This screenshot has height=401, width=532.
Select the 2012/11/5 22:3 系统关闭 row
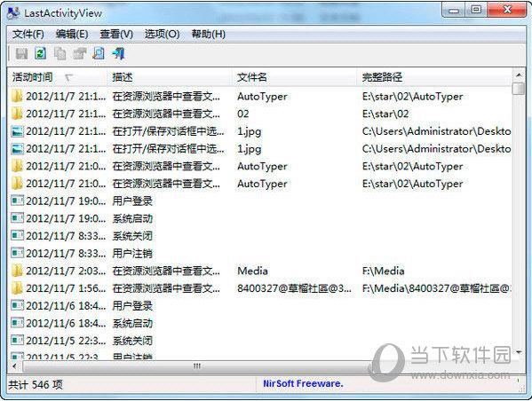tap(259, 341)
